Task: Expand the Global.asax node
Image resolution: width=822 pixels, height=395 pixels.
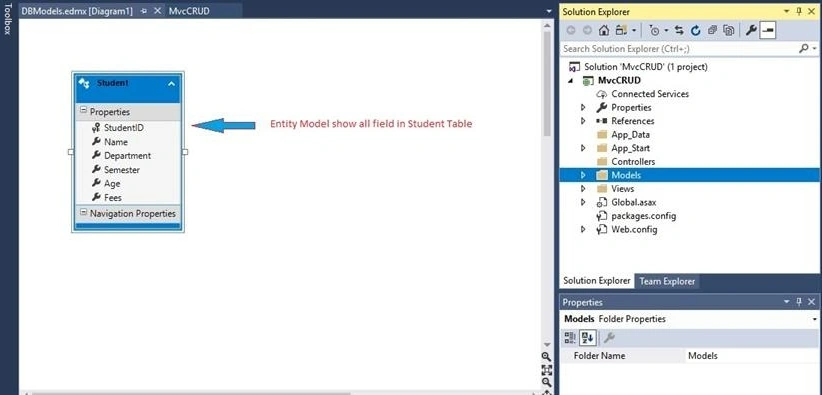Action: [583, 202]
